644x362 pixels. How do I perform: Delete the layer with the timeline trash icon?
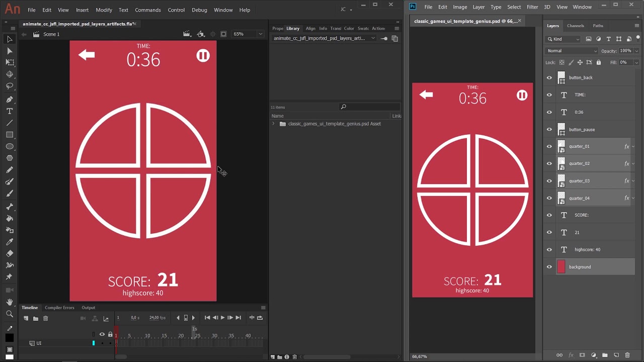pyautogui.click(x=46, y=318)
